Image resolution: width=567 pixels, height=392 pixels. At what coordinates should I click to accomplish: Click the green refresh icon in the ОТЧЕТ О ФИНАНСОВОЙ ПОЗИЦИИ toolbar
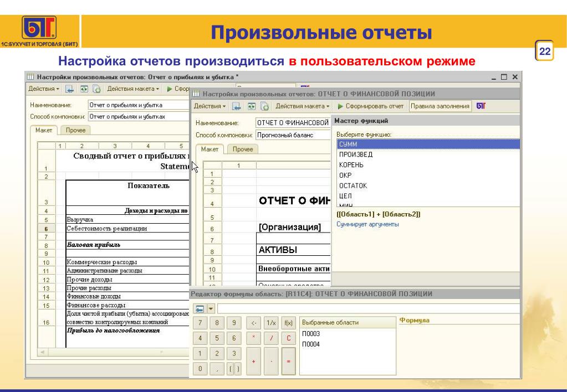click(251, 106)
